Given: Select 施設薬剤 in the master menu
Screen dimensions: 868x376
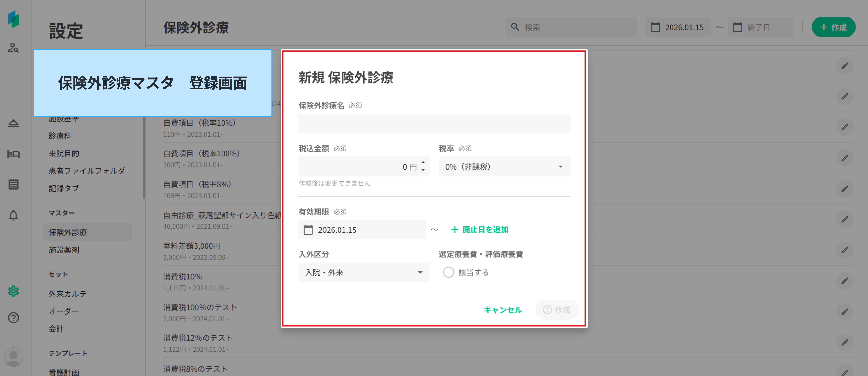Looking at the screenshot, I should (64, 250).
